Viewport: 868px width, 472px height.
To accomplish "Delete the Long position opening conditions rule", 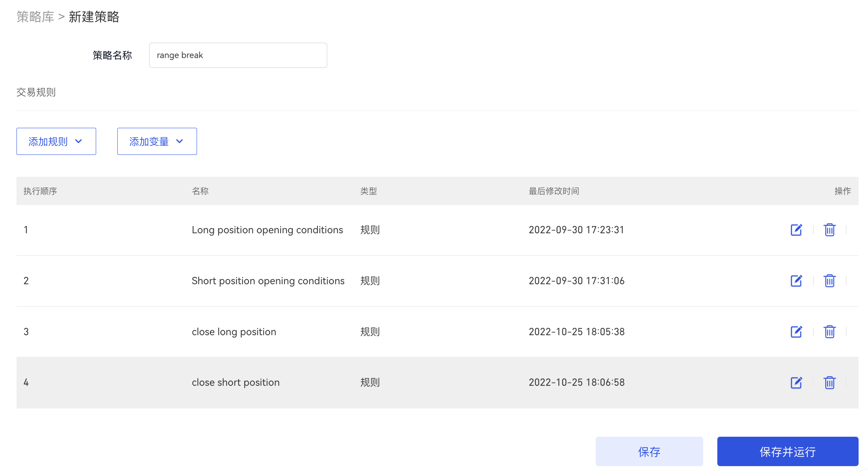I will (x=830, y=230).
